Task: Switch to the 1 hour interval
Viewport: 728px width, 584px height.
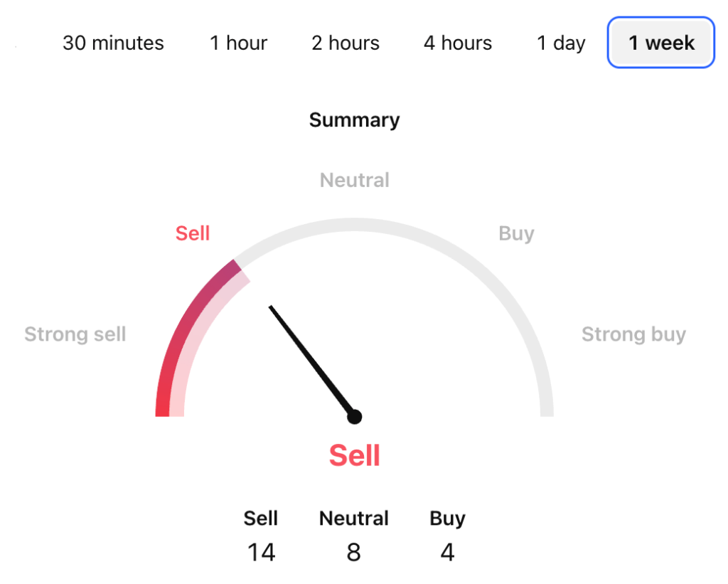Action: [238, 43]
